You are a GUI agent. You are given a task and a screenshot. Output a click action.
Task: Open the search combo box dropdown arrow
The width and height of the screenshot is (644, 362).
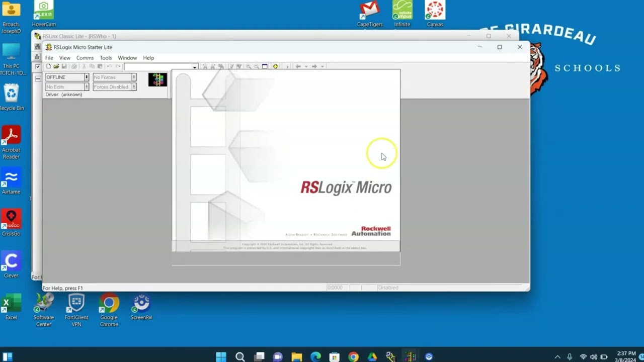(x=195, y=67)
